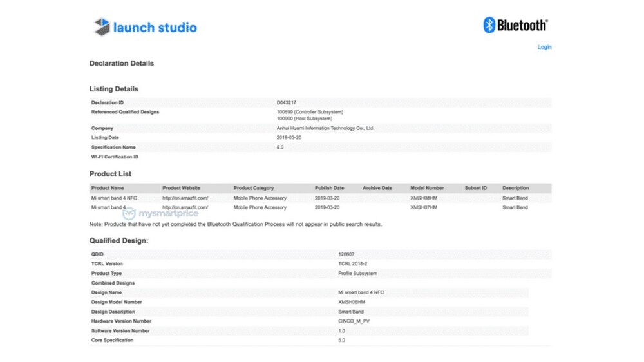Click the Core Specification value 5.0
Viewport: 644px width, 362px height.
pyautogui.click(x=342, y=340)
